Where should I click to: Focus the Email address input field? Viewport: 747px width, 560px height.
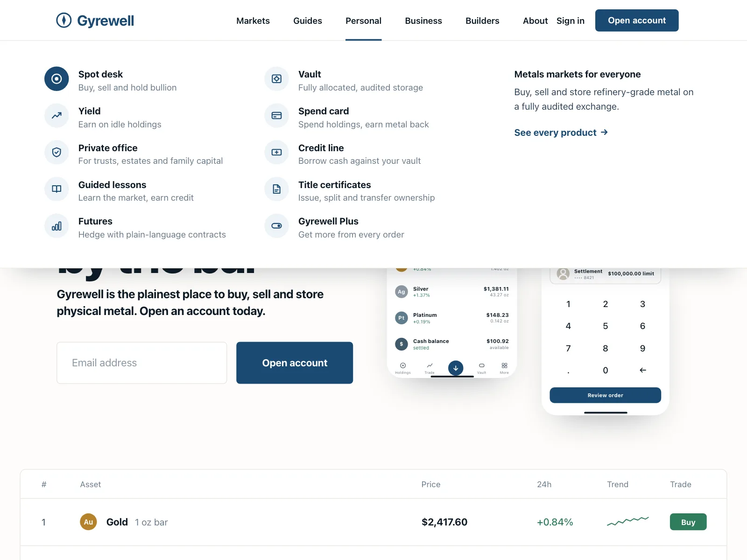(x=142, y=363)
